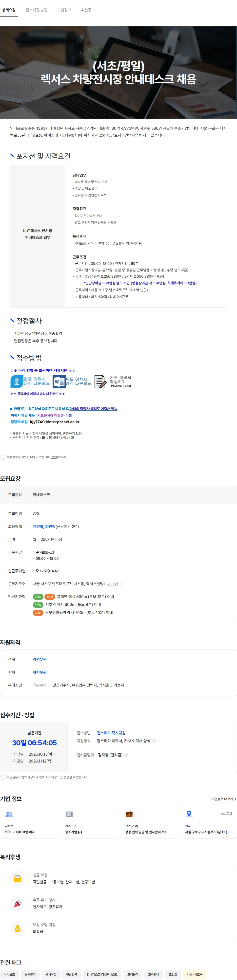The width and height of the screenshot is (237, 980).
Task: Click the 연금·보험 benefits icon
Action: 18,878
